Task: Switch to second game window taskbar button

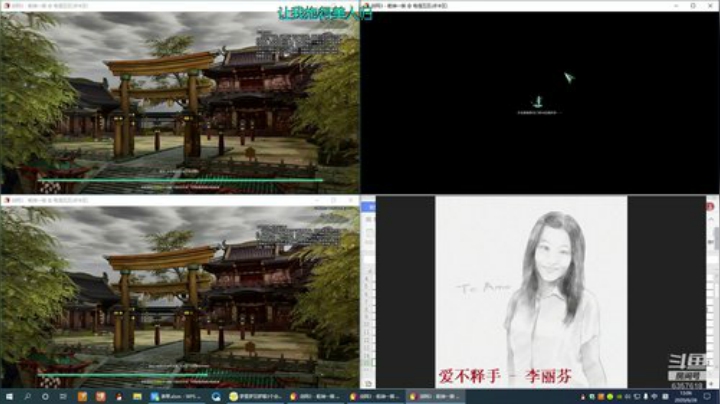Action: pyautogui.click(x=375, y=397)
